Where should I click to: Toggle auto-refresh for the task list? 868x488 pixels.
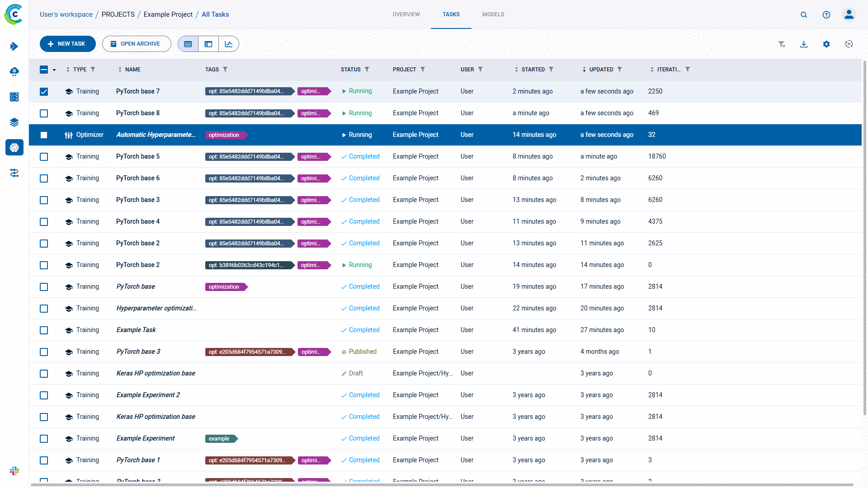849,44
